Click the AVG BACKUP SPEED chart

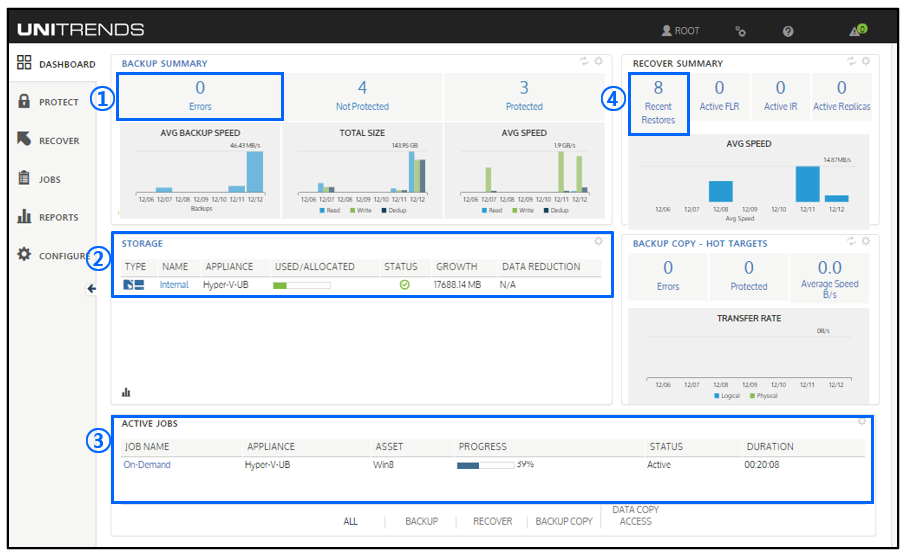point(200,171)
